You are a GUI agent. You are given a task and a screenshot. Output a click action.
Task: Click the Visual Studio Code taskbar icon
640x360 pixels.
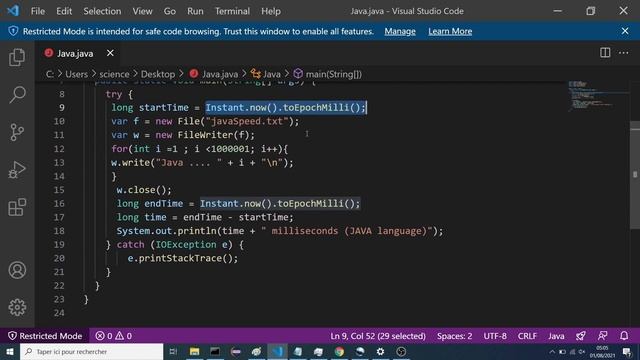[277, 351]
